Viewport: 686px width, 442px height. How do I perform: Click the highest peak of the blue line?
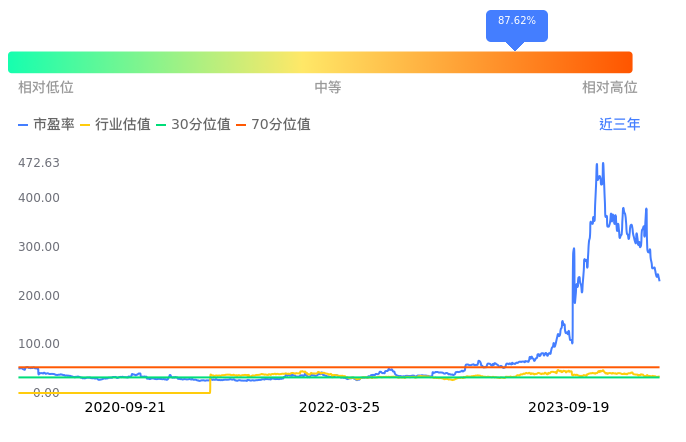[x=597, y=165]
